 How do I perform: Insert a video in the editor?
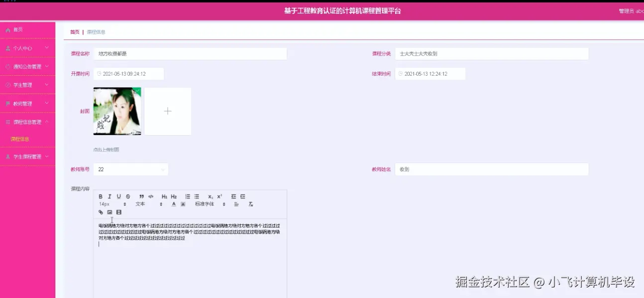tap(118, 212)
